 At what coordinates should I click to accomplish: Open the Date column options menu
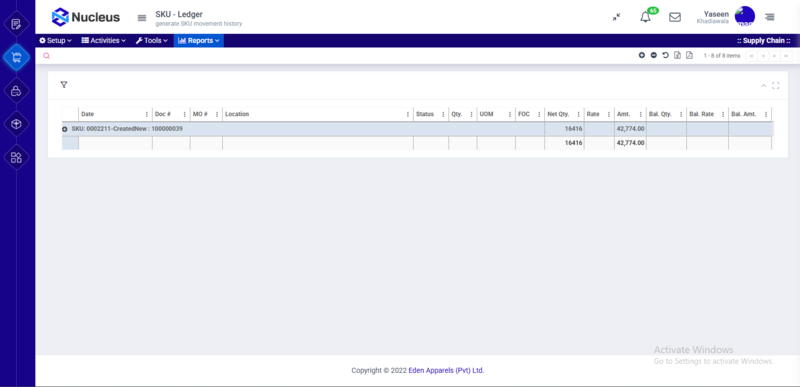point(147,115)
